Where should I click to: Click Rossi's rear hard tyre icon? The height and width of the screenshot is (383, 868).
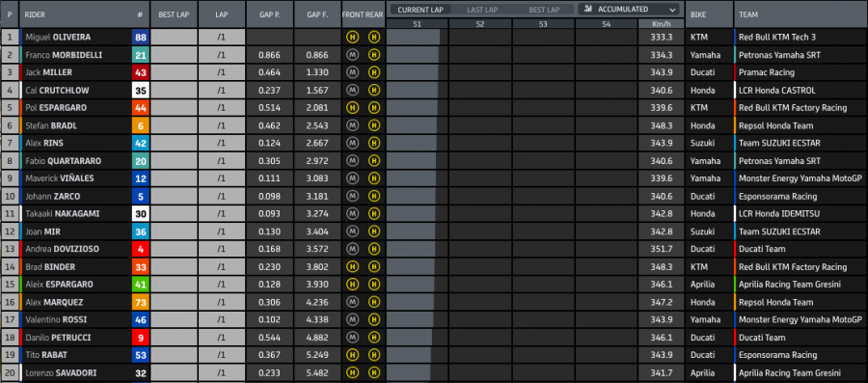[x=373, y=320]
